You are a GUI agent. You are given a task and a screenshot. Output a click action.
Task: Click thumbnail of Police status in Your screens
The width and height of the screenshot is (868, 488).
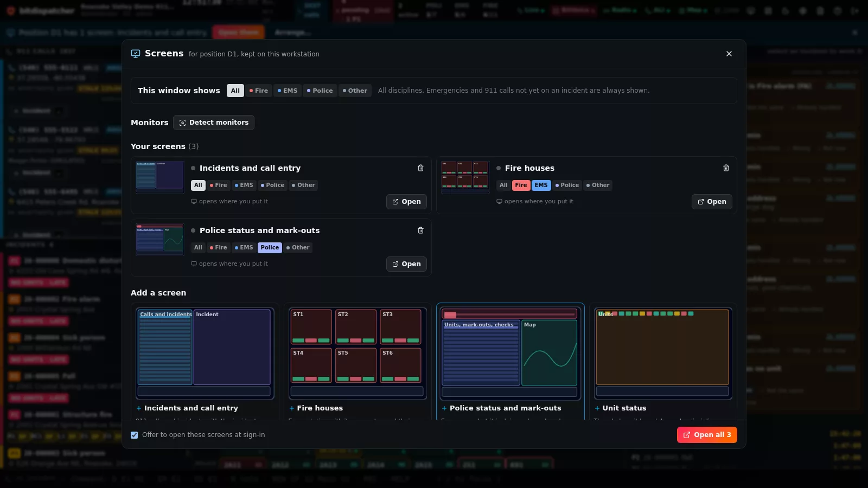click(159, 239)
